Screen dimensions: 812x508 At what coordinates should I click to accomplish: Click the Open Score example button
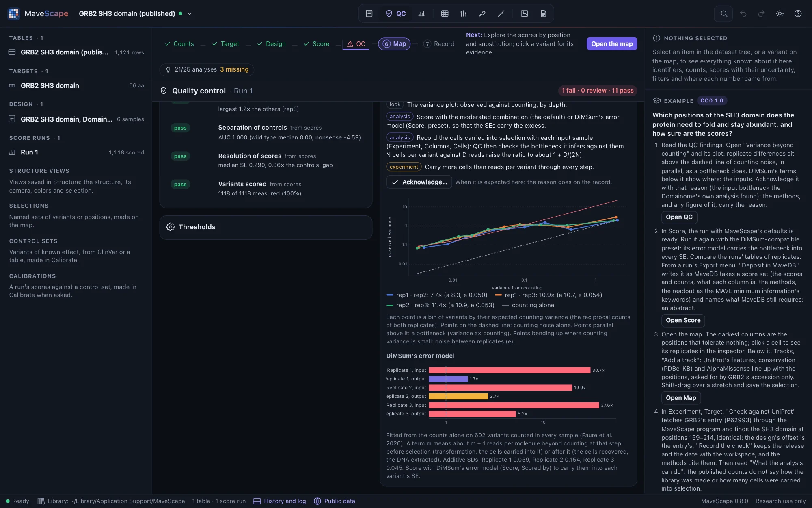point(683,320)
